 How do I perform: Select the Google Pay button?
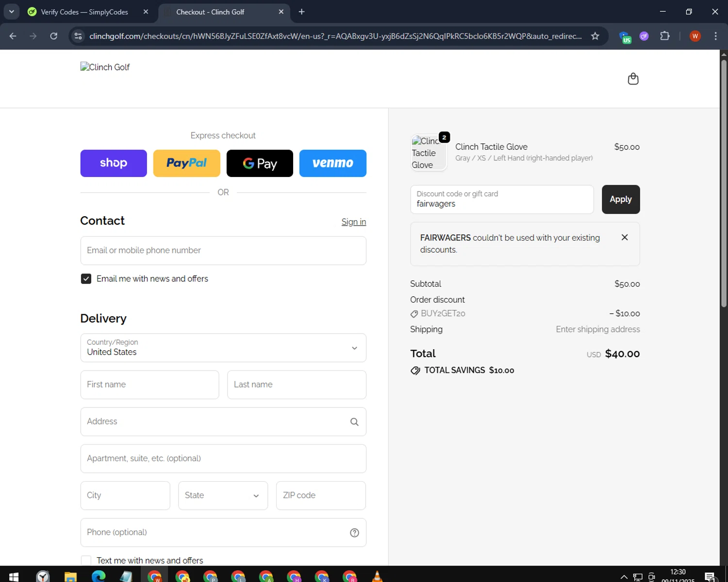[x=260, y=163]
